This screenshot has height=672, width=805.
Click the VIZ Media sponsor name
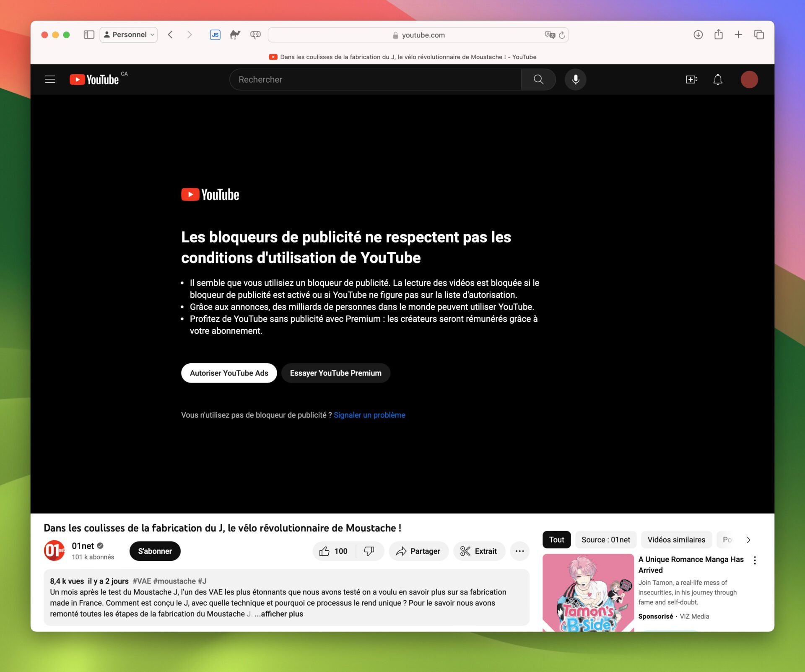[694, 616]
